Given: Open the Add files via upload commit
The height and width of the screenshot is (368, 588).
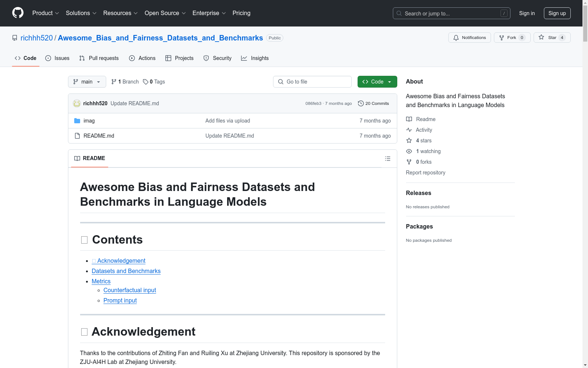Looking at the screenshot, I should (x=228, y=121).
